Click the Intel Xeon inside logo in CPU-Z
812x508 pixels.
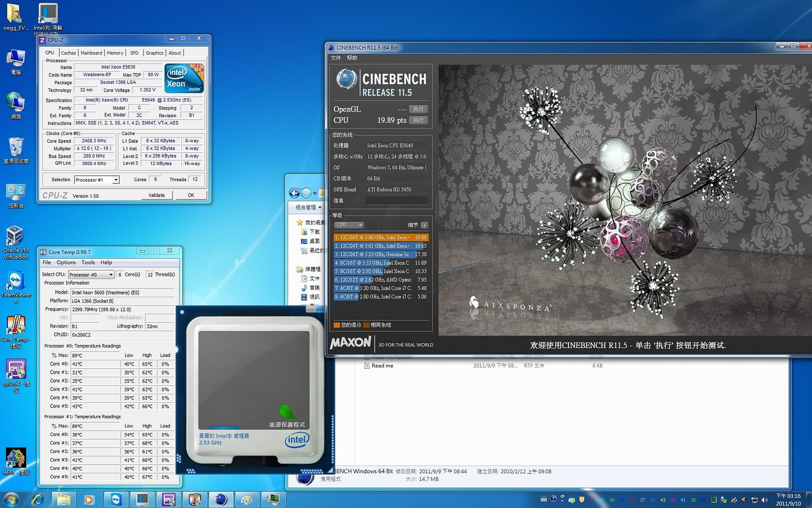[x=184, y=78]
